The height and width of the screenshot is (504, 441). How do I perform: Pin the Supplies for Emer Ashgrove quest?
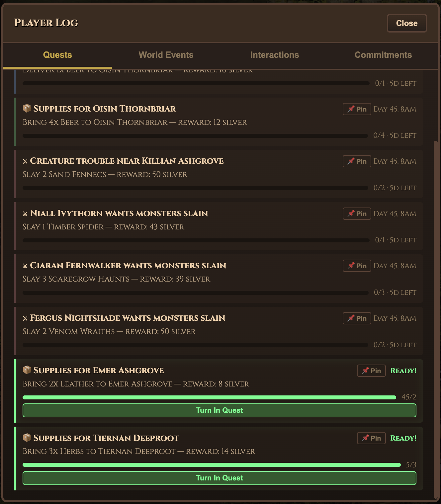coord(371,371)
